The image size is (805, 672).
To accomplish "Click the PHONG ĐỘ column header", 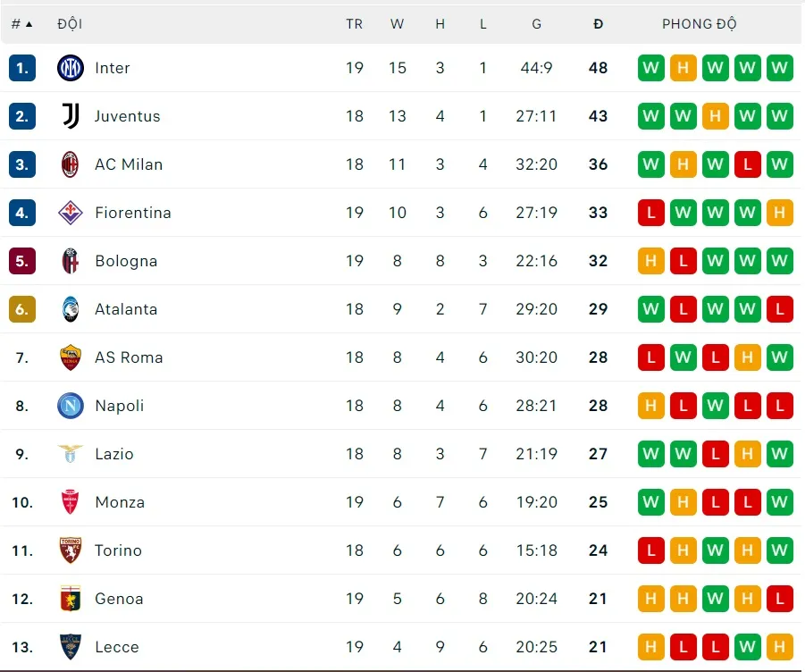I will (x=700, y=24).
